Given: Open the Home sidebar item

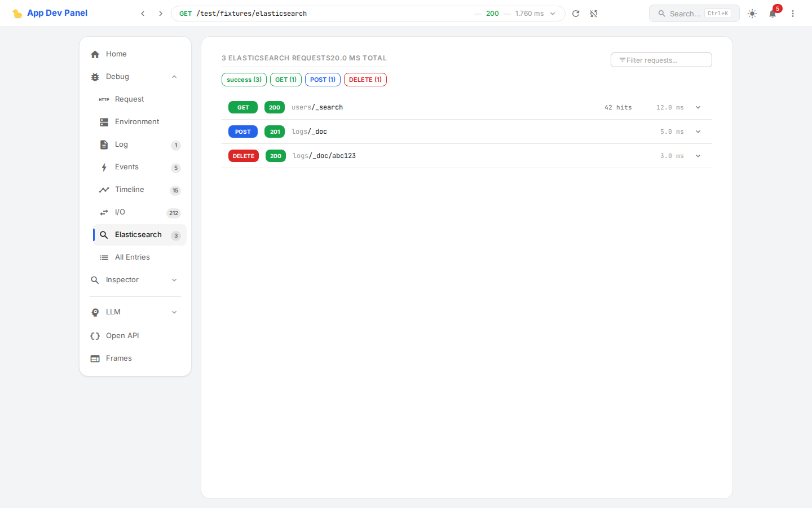Looking at the screenshot, I should coord(116,54).
